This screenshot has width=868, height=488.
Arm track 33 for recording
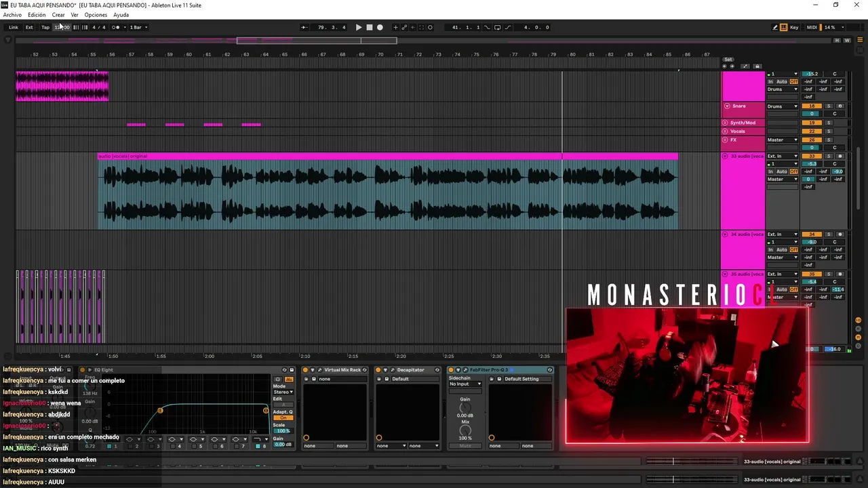point(840,157)
